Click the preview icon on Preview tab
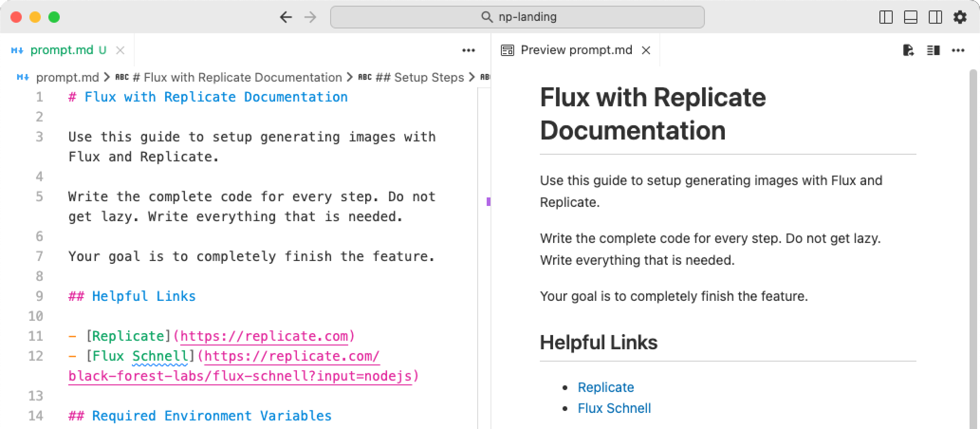 tap(508, 50)
